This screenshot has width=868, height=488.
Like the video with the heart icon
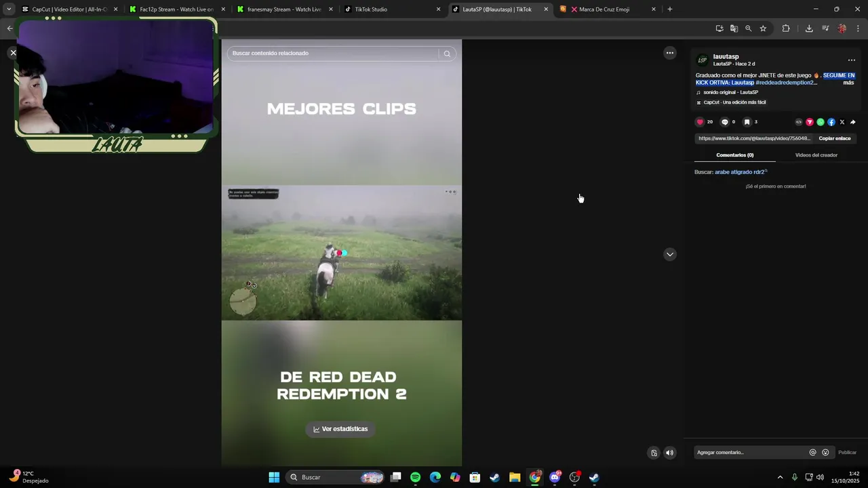coord(700,122)
